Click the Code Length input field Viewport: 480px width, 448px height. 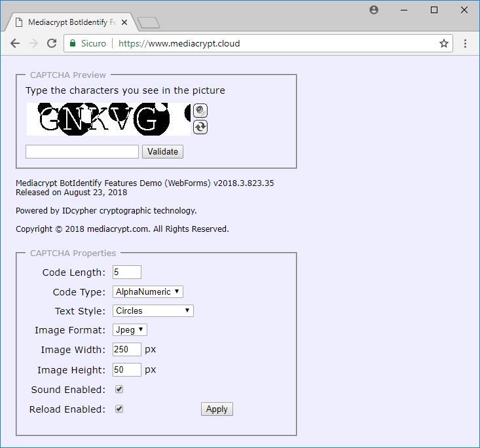pos(127,272)
